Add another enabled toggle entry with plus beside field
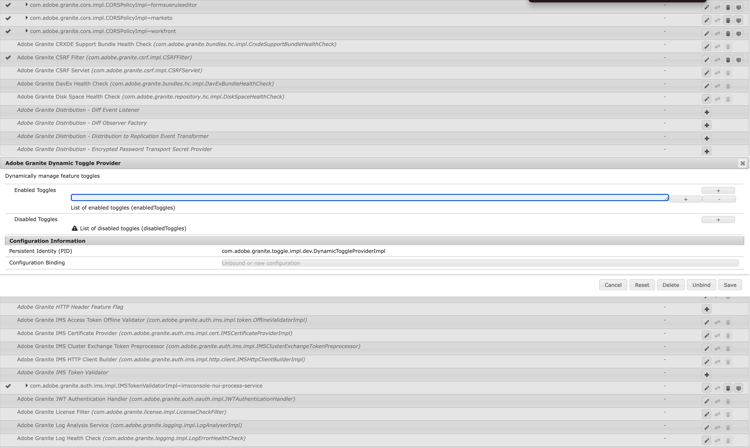Viewport: 750px width, 448px height. coord(685,199)
